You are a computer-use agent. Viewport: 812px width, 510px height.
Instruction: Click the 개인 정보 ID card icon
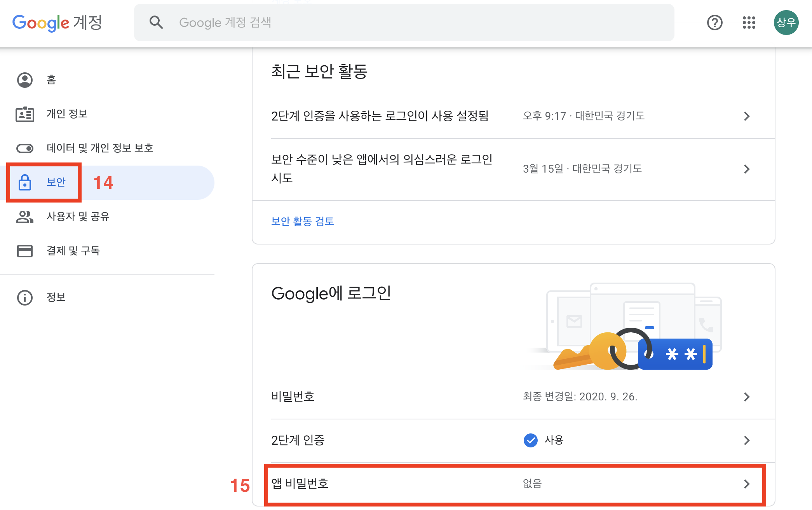pos(25,114)
